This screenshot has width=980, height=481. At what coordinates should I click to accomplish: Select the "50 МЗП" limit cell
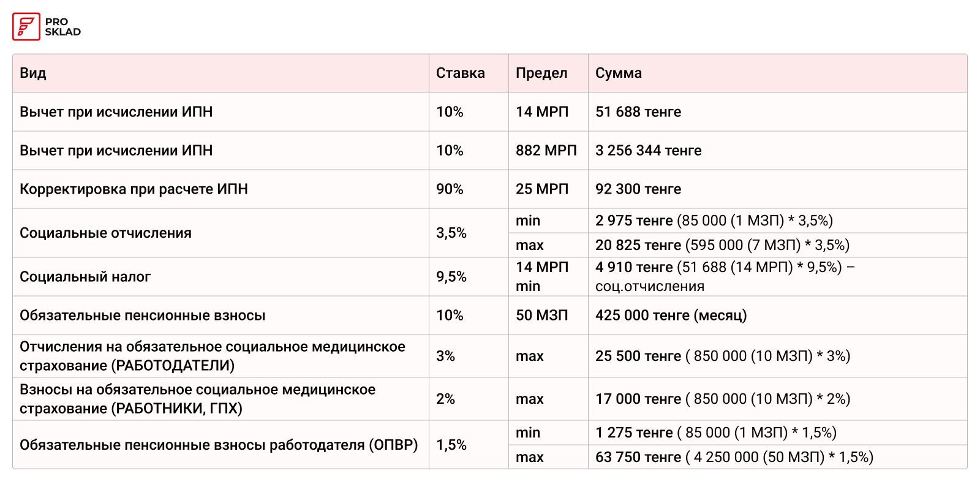pos(541,316)
